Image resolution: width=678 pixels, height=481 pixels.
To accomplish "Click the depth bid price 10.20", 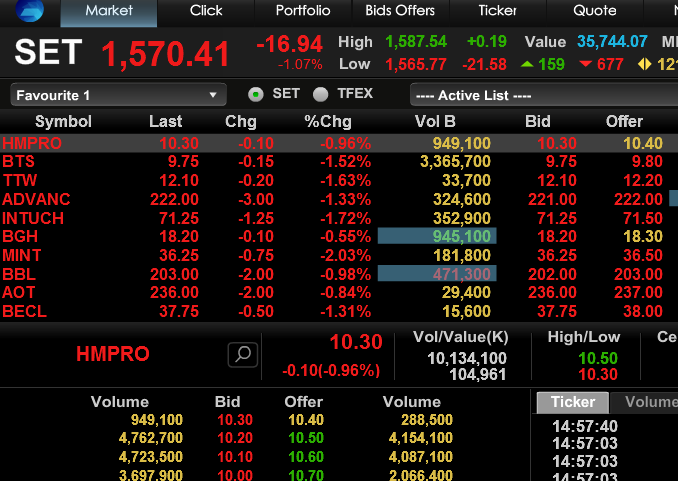I will click(x=235, y=438).
